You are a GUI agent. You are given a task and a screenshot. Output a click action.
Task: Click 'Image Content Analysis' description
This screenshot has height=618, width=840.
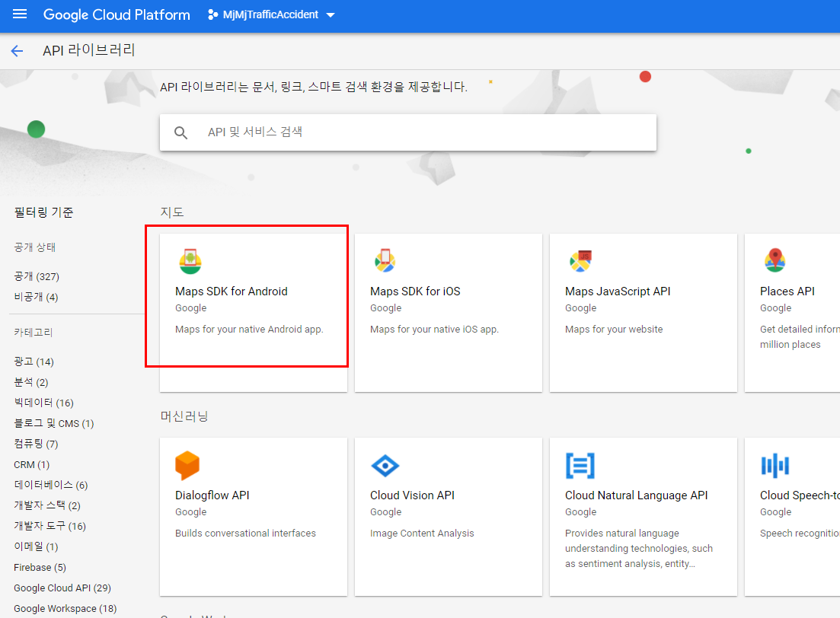coord(422,534)
